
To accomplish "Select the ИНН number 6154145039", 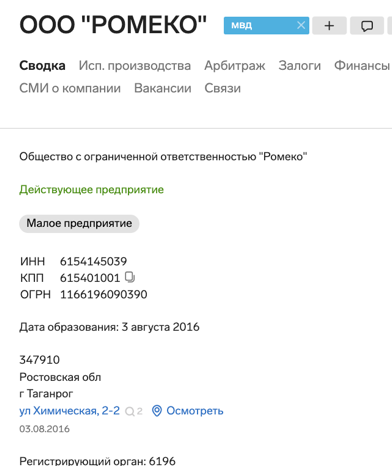I will tap(93, 261).
